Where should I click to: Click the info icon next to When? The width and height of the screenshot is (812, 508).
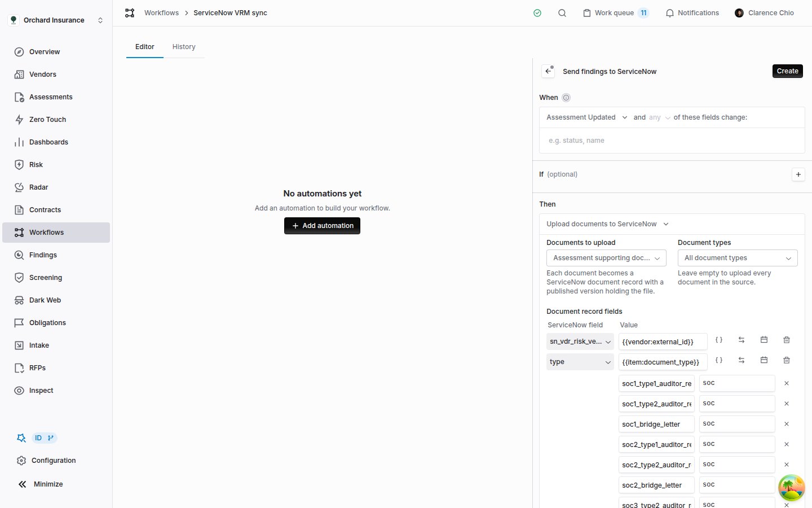[566, 98]
